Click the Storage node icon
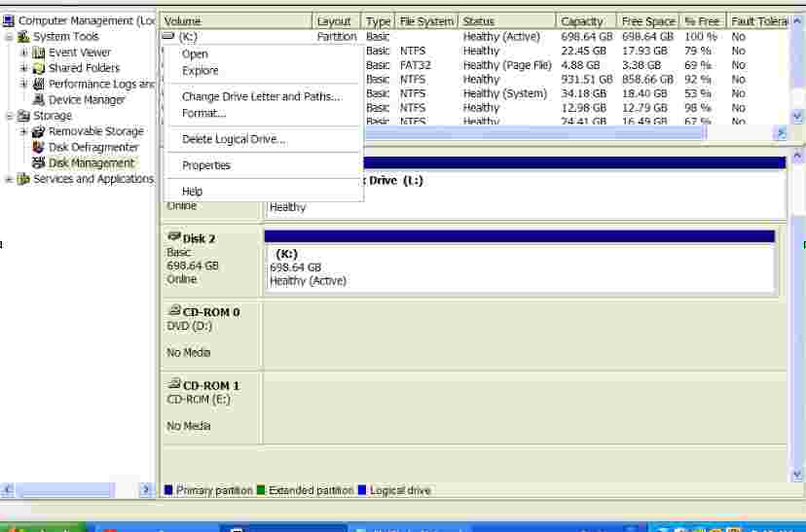 coord(23,116)
